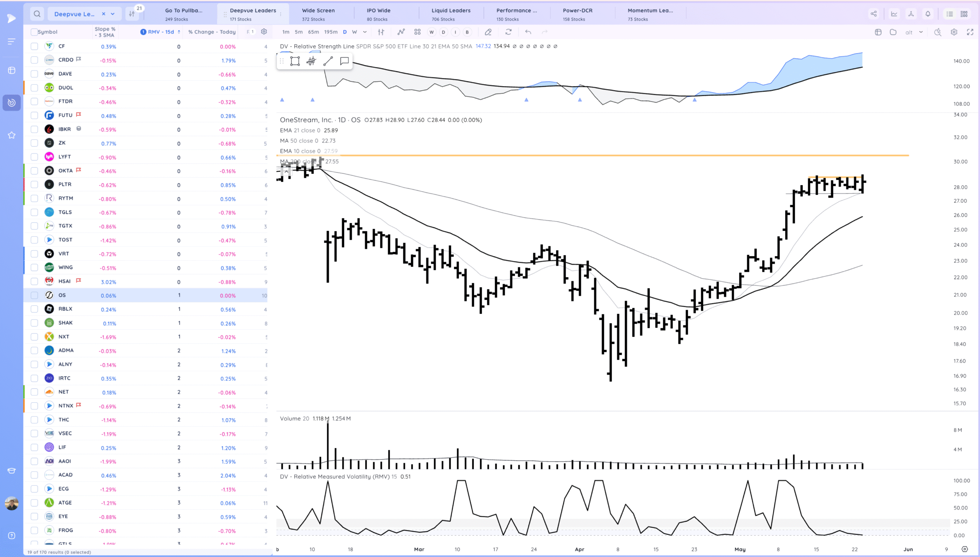This screenshot has height=557, width=980.
Task: Toggle the Symbol header select-all checkbox
Action: 34,32
